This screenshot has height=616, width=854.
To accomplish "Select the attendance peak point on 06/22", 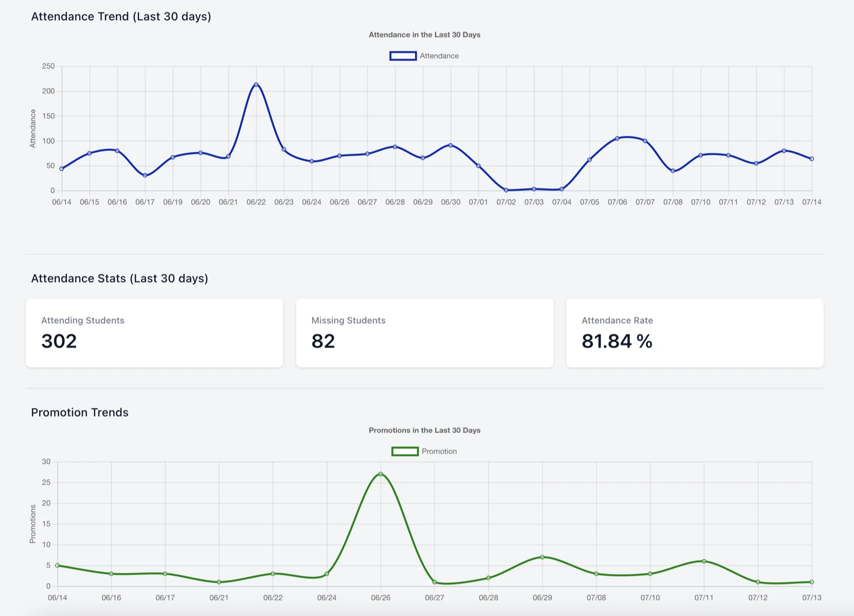I will tap(257, 84).
